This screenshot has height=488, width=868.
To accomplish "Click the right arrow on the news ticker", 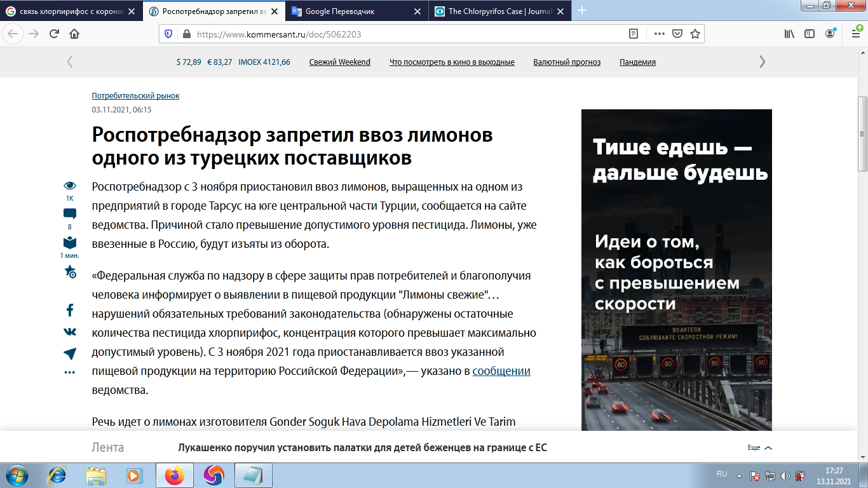I will point(762,62).
